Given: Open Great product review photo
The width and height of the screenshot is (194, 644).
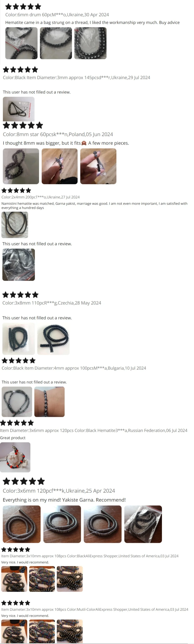Looking at the screenshot, I should [15, 457].
